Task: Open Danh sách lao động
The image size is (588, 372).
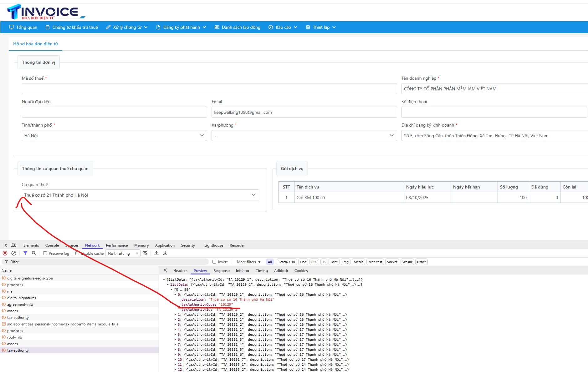Action: (238, 27)
